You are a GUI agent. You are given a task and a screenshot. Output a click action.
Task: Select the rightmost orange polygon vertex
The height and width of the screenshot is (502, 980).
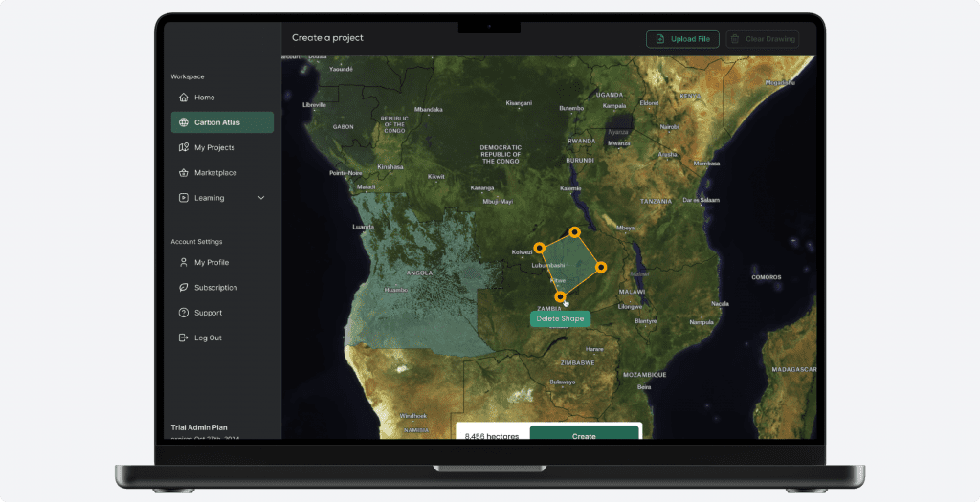coord(601,267)
